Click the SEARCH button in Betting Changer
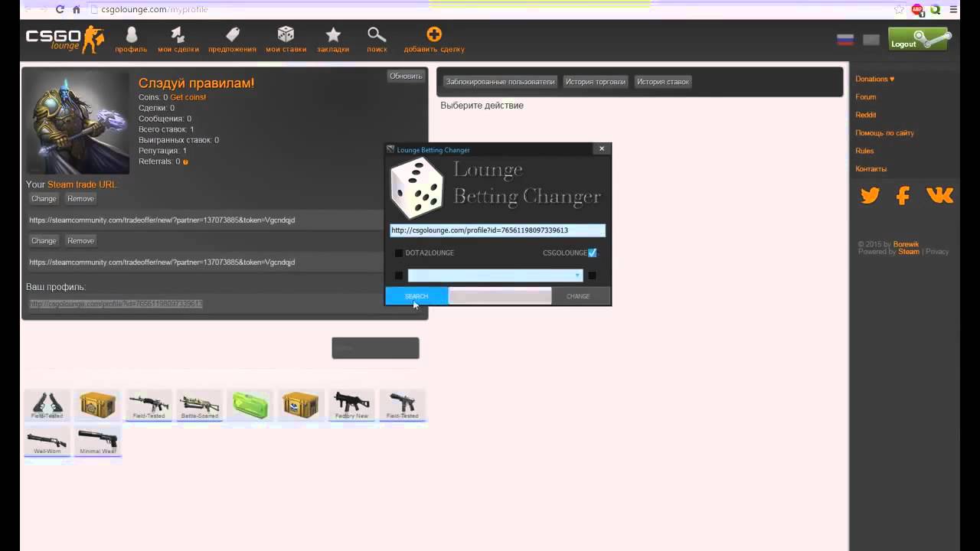This screenshot has height=551, width=980. click(x=416, y=296)
